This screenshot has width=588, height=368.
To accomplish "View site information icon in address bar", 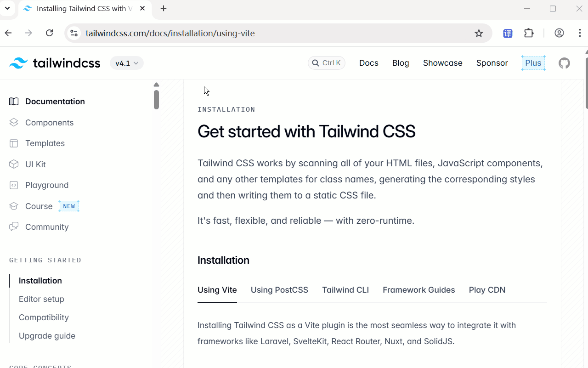I will (x=74, y=33).
